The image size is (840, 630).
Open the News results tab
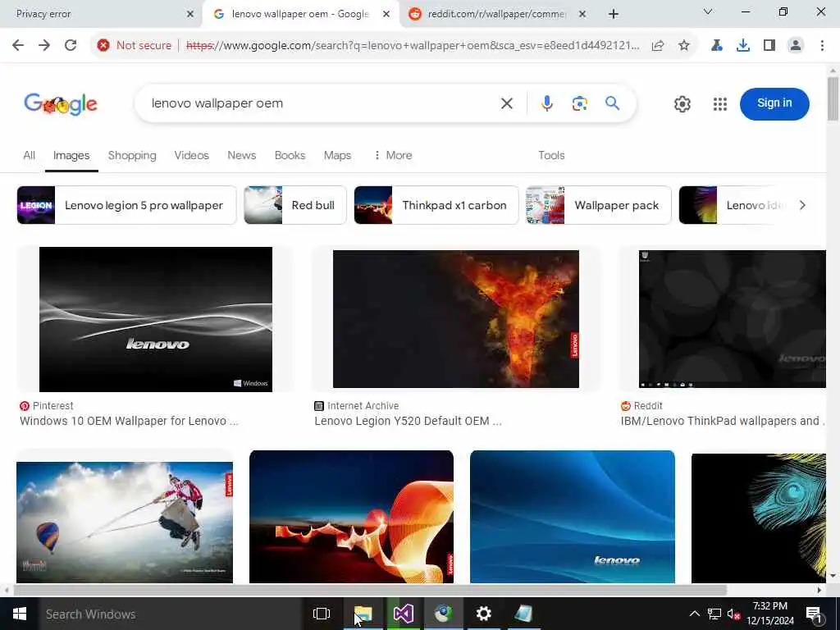242,155
